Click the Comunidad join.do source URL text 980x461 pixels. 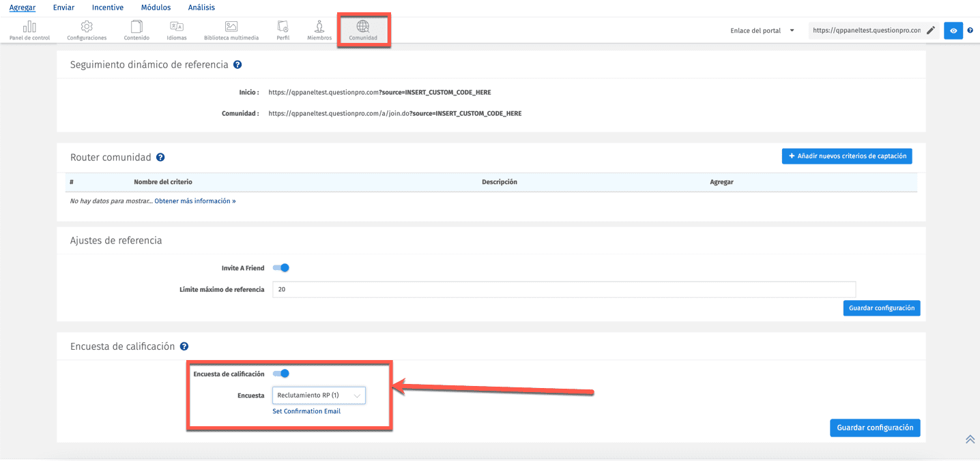394,113
